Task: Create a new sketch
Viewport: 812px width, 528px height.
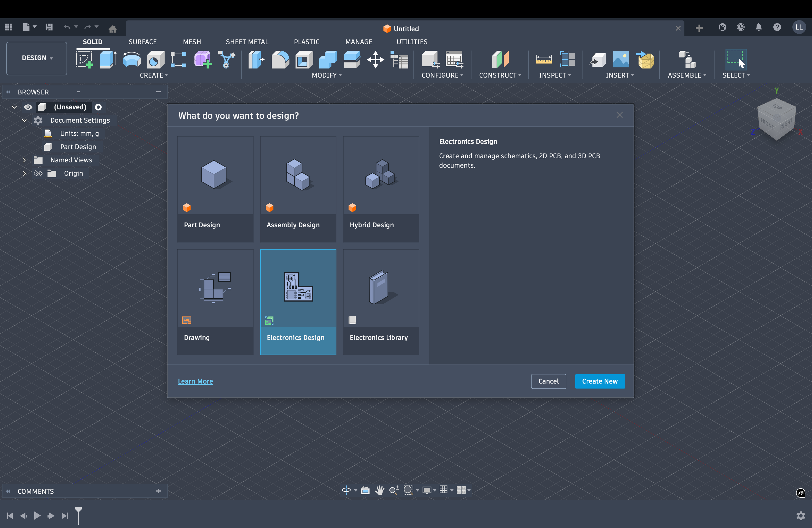Action: click(84, 60)
